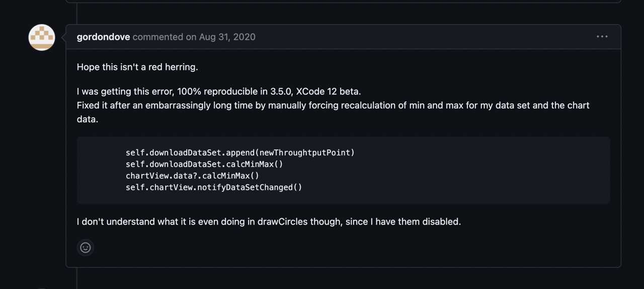Click the word "commented" in the header
The width and height of the screenshot is (644, 289).
157,37
